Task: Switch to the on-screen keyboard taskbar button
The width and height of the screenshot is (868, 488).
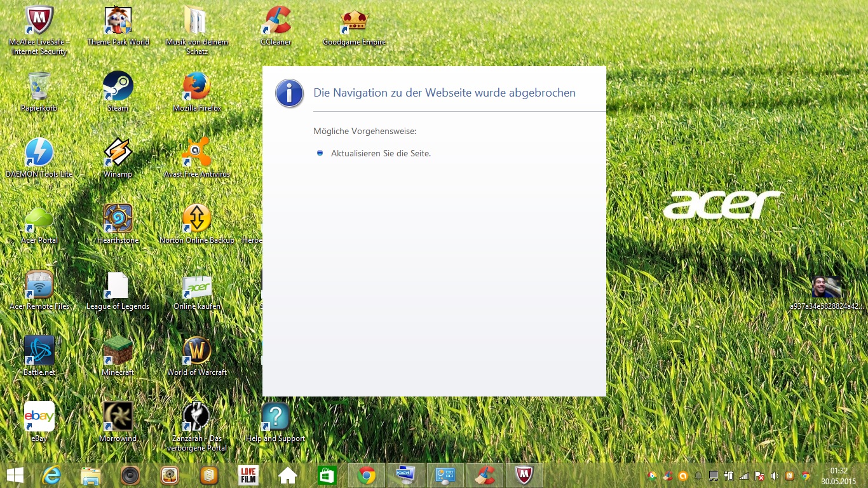Action: tap(406, 475)
